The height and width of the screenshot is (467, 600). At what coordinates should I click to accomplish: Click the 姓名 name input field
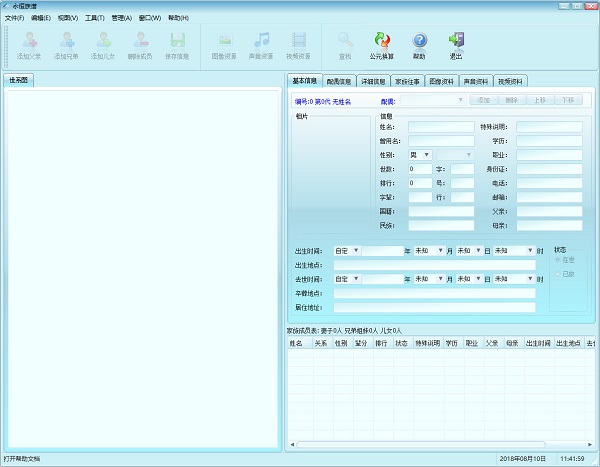click(441, 127)
